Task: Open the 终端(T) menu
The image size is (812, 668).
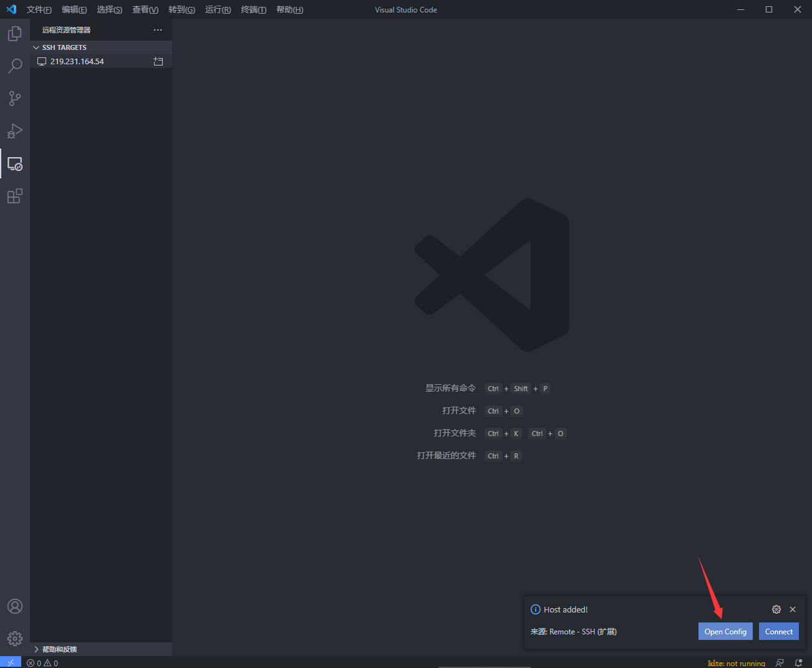Action: (x=254, y=9)
